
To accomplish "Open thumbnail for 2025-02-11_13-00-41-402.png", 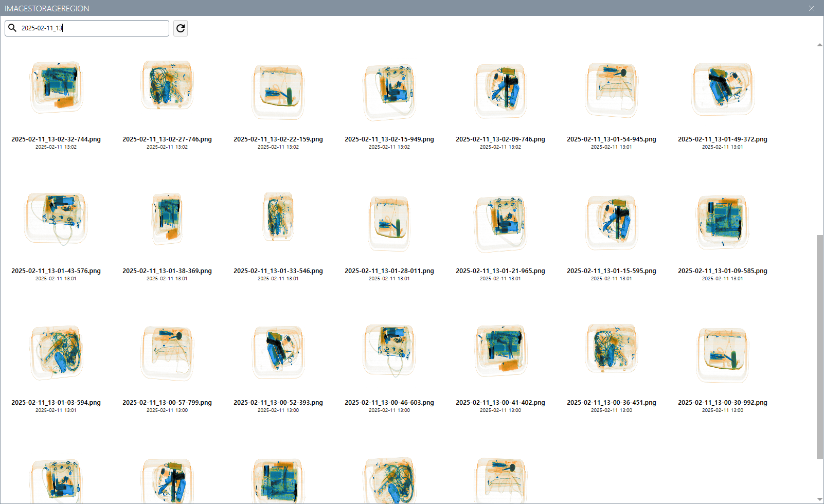I will click(500, 350).
